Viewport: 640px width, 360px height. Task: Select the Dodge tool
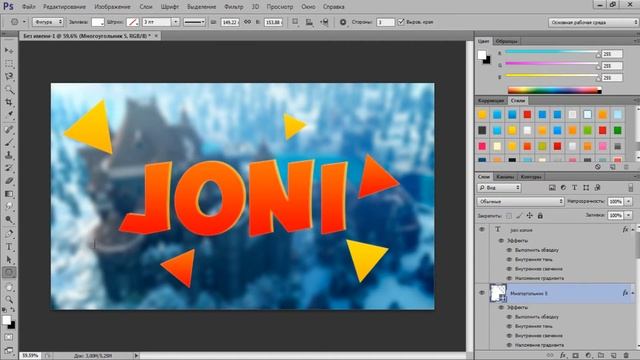coord(9,220)
